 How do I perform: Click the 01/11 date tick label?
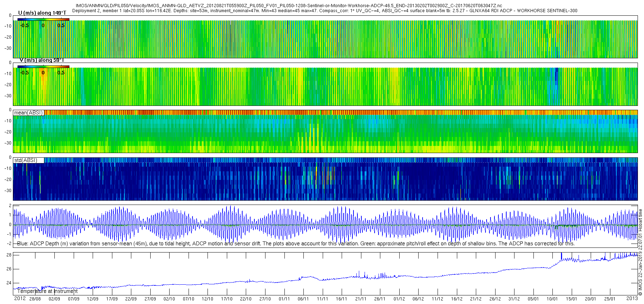(x=284, y=299)
